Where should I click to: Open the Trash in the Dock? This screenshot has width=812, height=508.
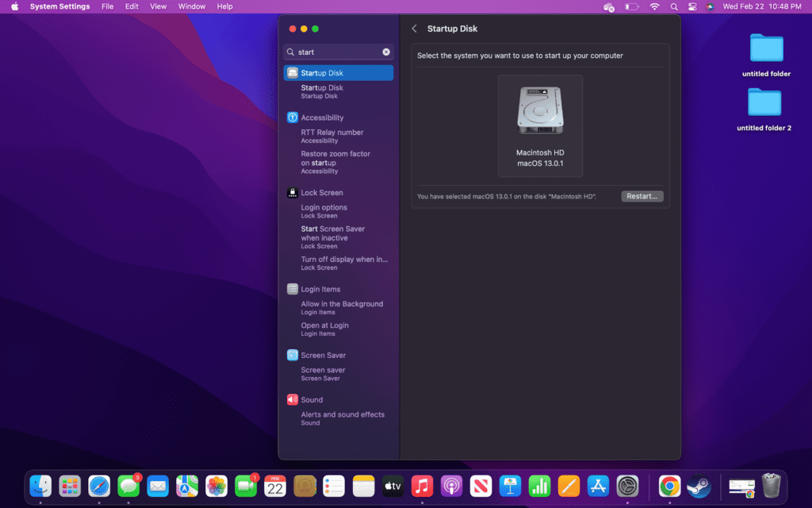point(771,487)
